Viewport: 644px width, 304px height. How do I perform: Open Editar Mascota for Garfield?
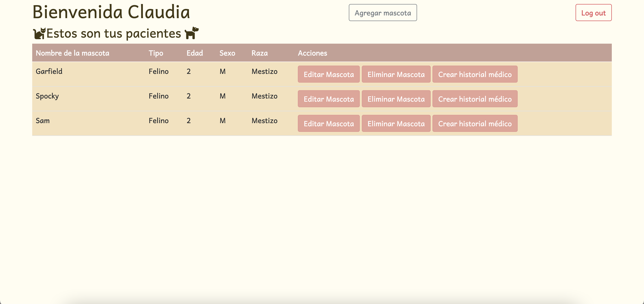[328, 74]
